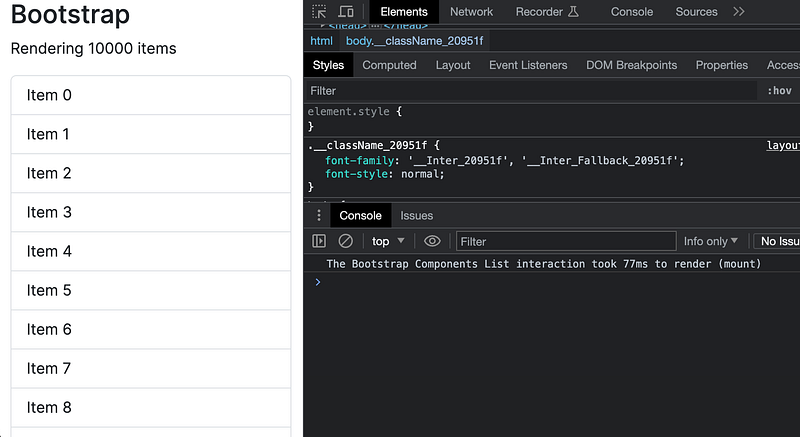Focus the console Filter field
This screenshot has height=437, width=800.
566,242
